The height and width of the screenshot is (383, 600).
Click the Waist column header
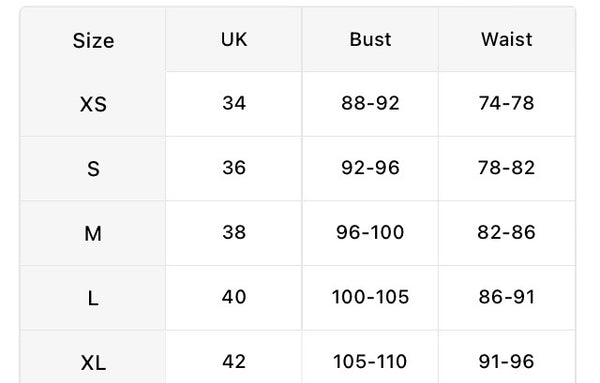507,39
